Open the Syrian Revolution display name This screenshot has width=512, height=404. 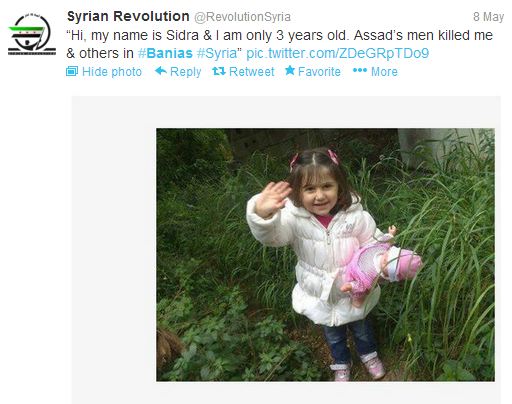(x=128, y=16)
